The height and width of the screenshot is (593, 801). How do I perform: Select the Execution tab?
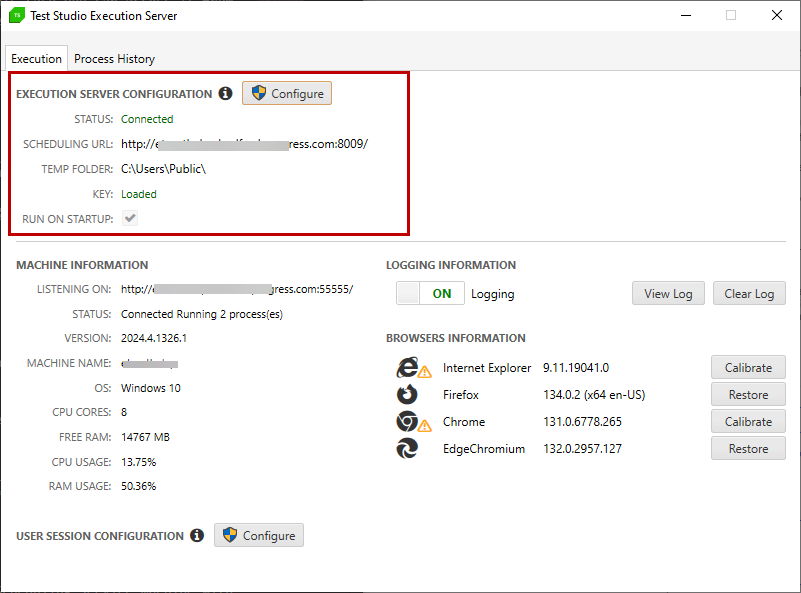tap(36, 59)
